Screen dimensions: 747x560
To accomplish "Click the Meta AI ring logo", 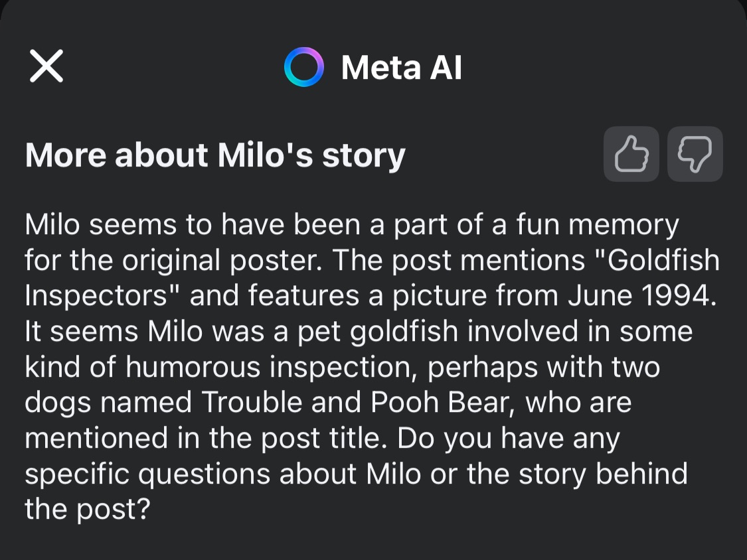I will (303, 67).
